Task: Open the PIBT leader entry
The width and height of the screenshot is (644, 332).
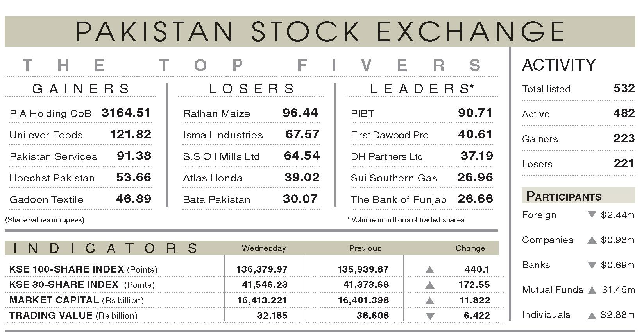Action: [x=422, y=113]
